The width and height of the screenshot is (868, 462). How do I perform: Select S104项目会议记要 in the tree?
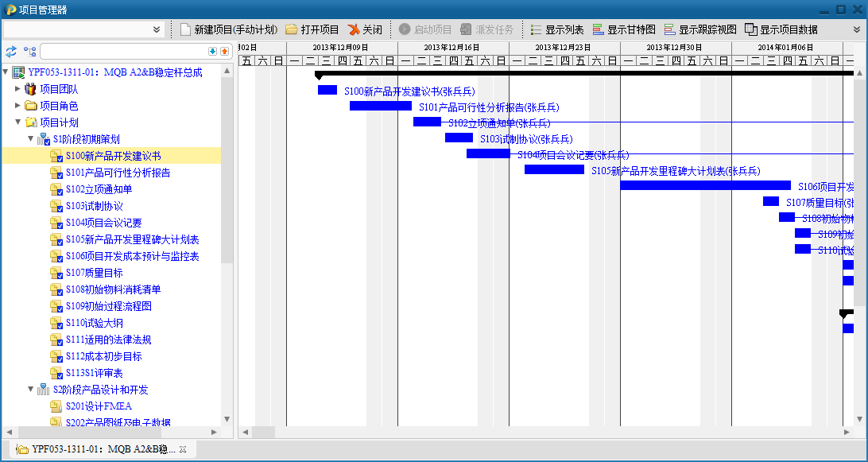pyautogui.click(x=103, y=222)
